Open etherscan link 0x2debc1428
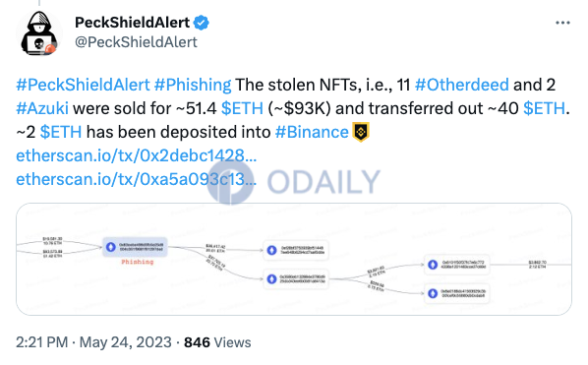The width and height of the screenshot is (588, 365). click(137, 155)
